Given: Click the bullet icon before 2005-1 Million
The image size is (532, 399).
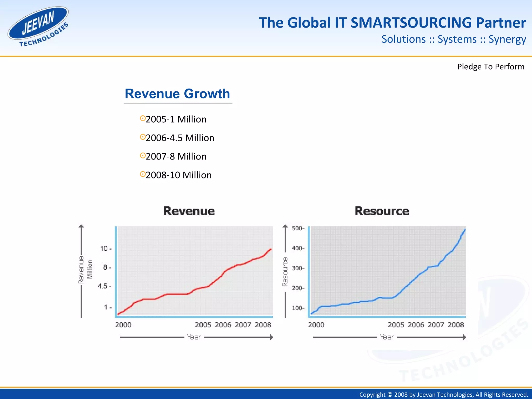Looking at the screenshot, I should click(143, 118).
